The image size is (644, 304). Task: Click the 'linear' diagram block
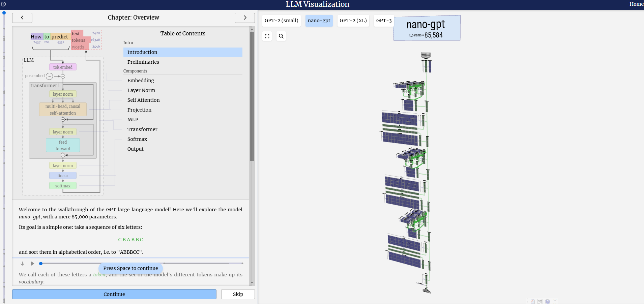click(x=63, y=176)
